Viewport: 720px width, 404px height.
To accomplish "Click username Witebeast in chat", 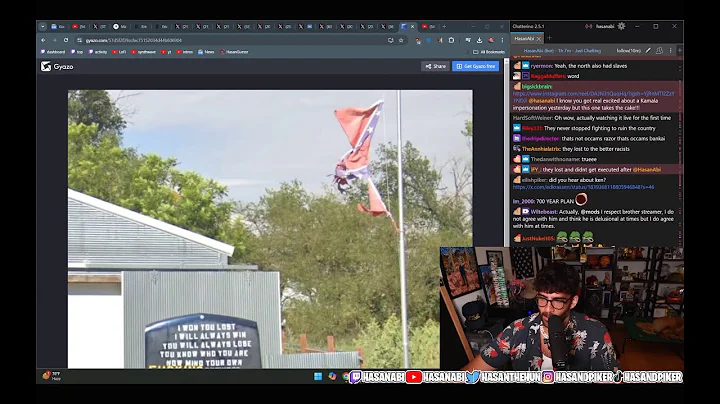I will 544,212.
